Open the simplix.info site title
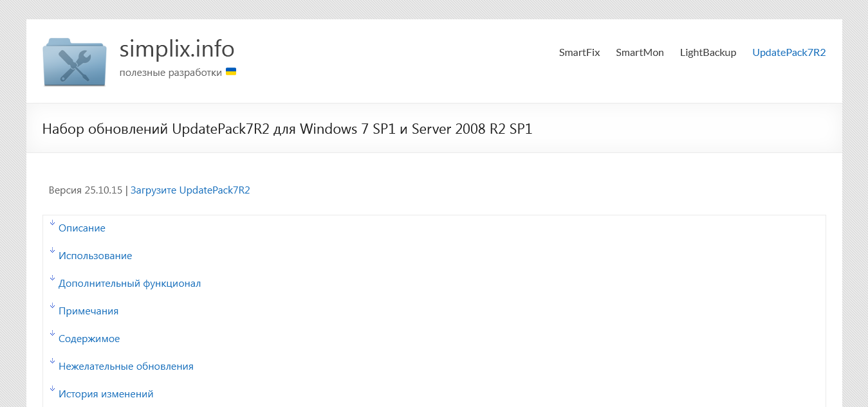 pyautogui.click(x=177, y=49)
